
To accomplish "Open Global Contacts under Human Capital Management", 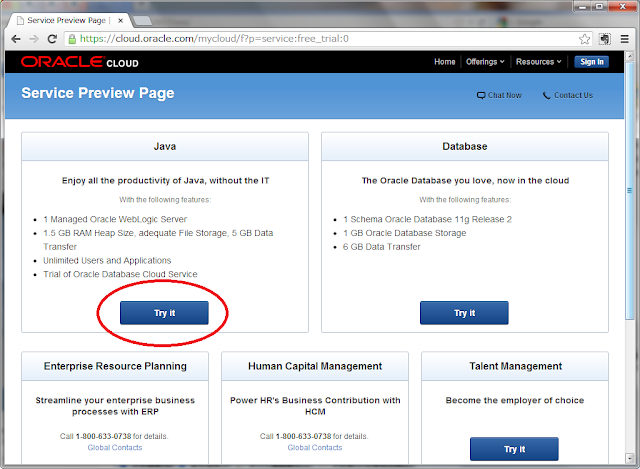I will pos(315,448).
